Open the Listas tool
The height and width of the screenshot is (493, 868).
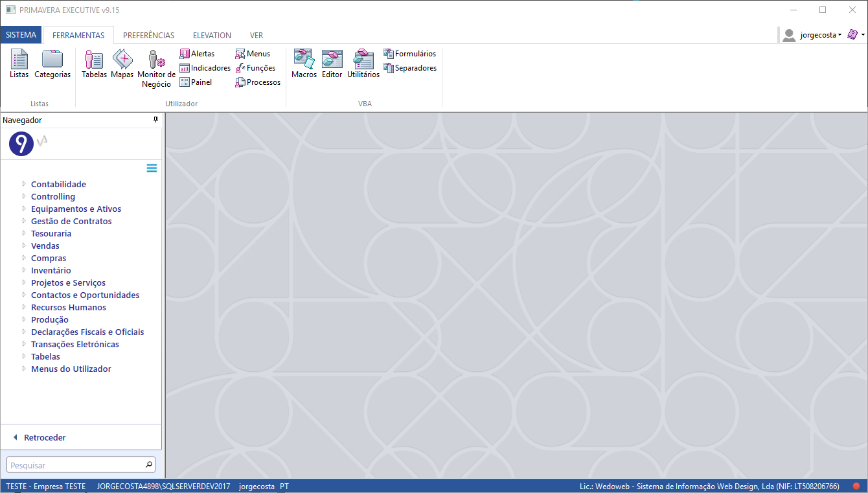point(19,64)
